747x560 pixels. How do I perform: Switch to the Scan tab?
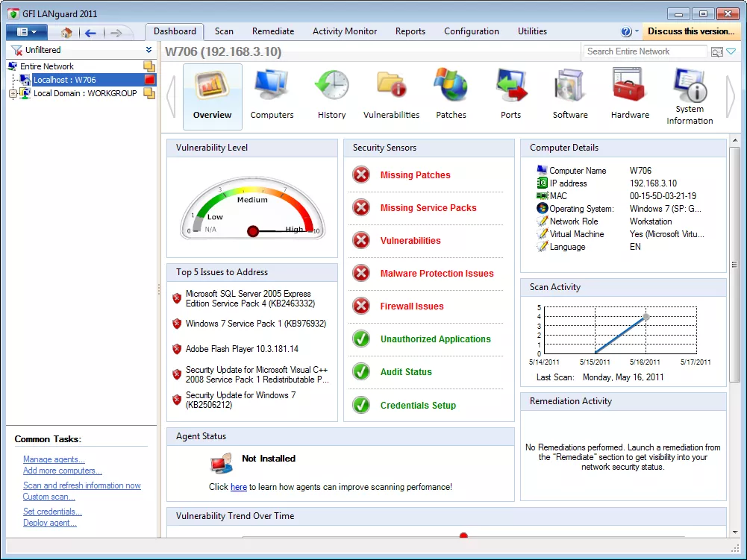click(x=224, y=31)
